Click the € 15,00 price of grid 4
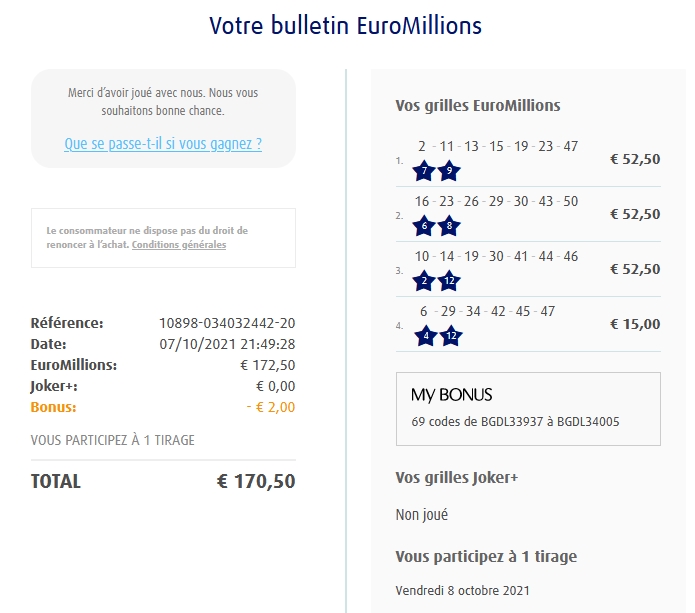 point(635,324)
